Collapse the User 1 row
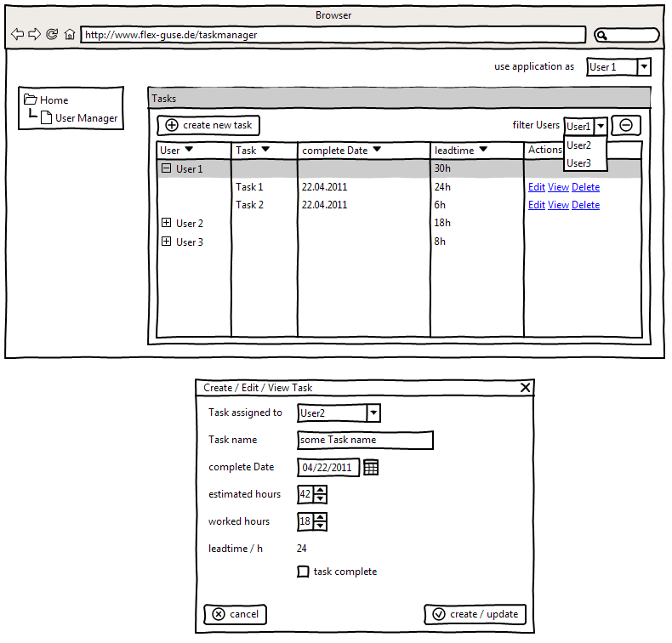 pyautogui.click(x=166, y=168)
